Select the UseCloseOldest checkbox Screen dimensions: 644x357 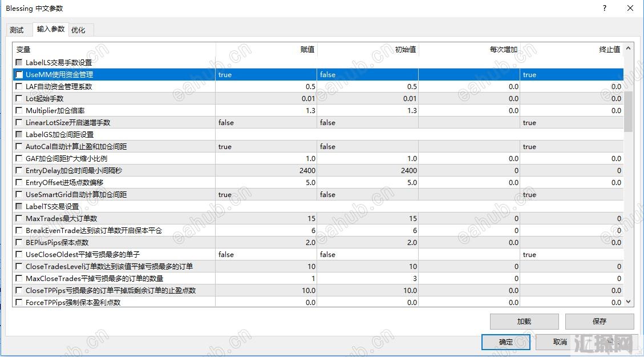(x=19, y=255)
